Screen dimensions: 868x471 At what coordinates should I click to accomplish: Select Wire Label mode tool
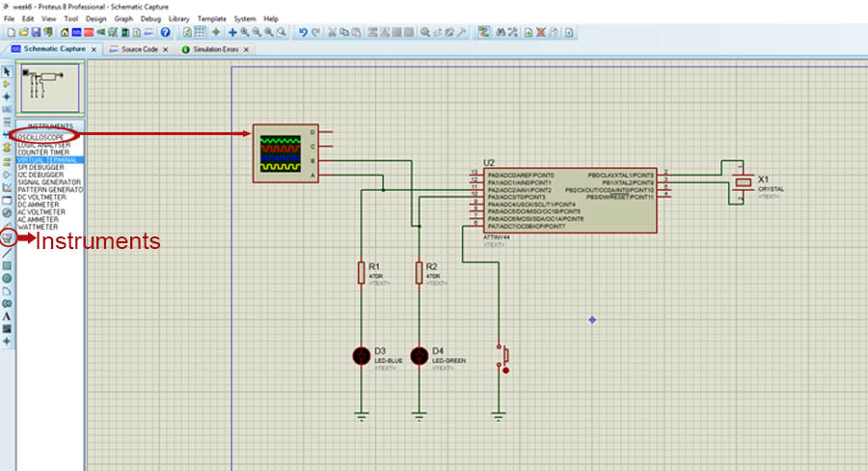(7, 109)
